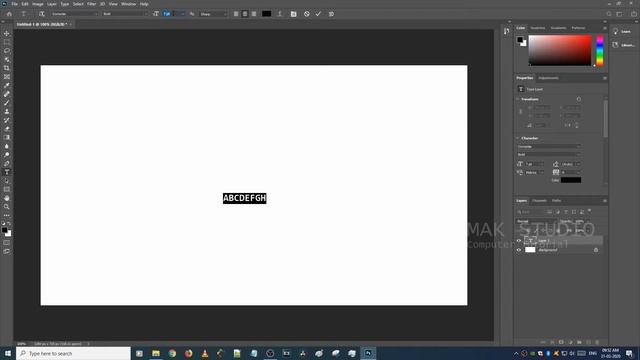Select the Rectangular Marquee tool
Screen dimensions: 640x360
[x=7, y=42]
